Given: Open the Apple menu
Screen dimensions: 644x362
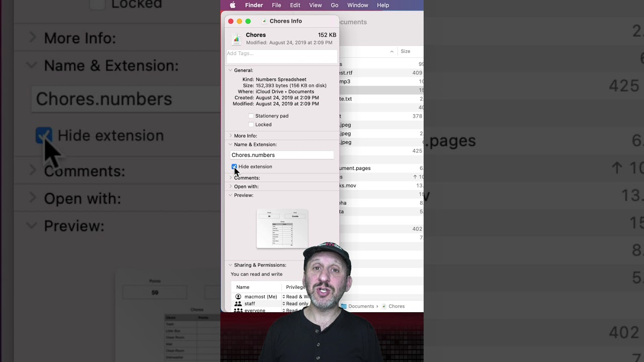Looking at the screenshot, I should pyautogui.click(x=232, y=5).
